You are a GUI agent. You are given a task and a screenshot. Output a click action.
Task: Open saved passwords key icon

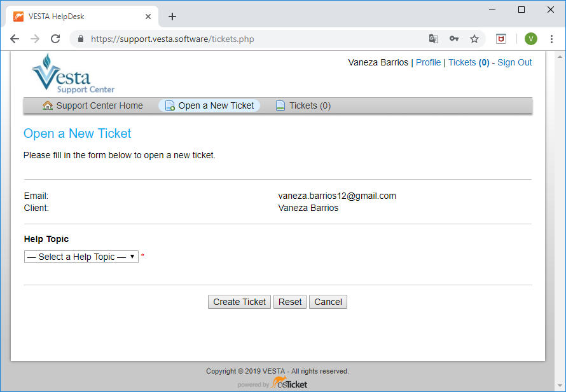pos(454,39)
